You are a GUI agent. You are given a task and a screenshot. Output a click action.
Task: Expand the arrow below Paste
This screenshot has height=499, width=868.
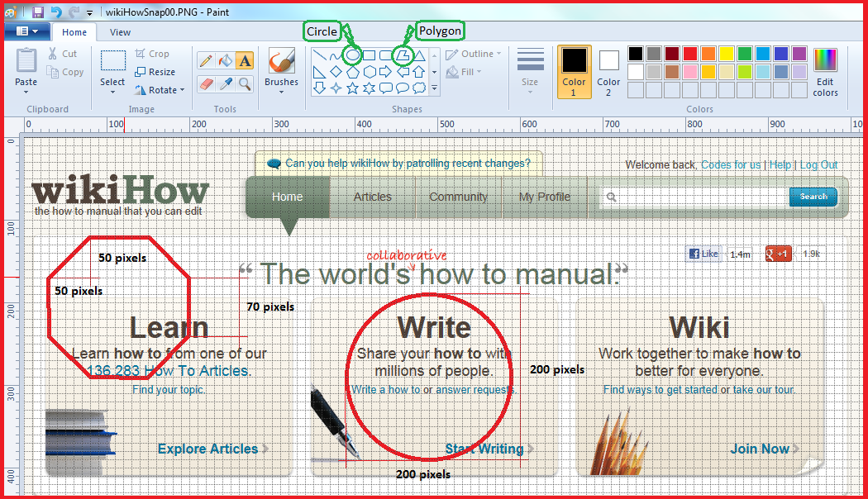point(26,92)
